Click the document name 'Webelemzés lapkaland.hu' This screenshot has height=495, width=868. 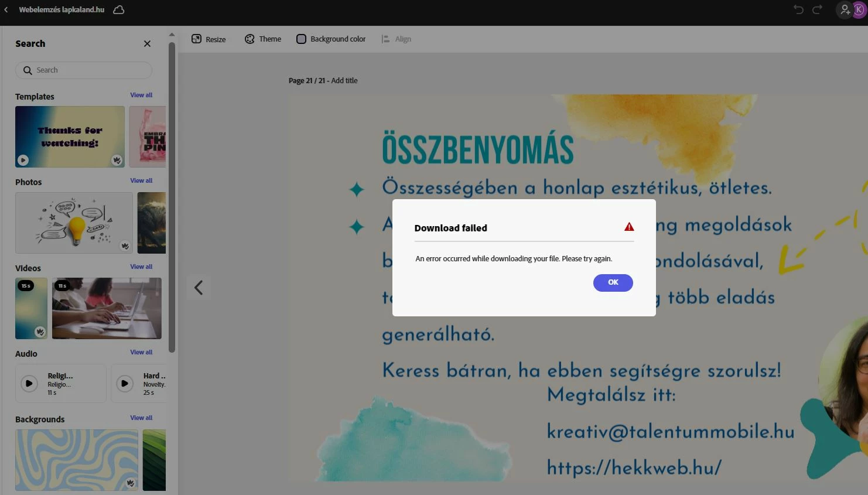[61, 9]
